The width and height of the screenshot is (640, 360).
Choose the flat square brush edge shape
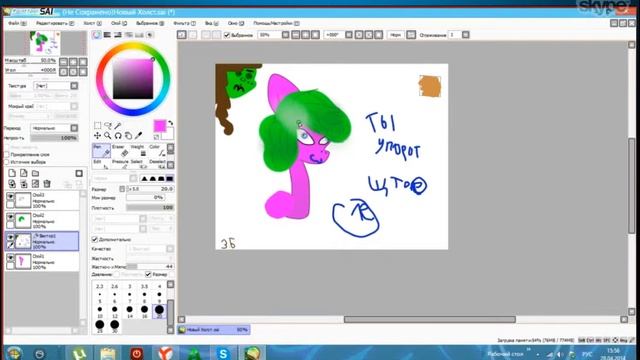[169, 179]
